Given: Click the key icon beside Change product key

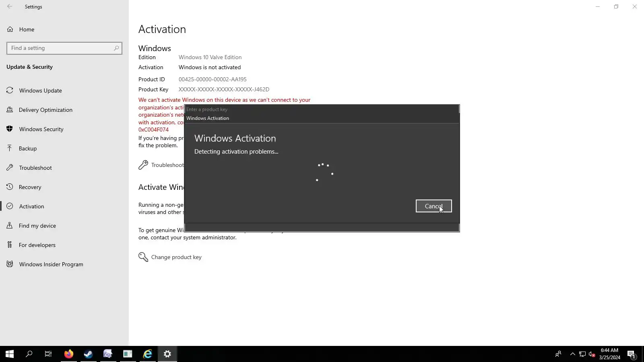Looking at the screenshot, I should tap(143, 257).
